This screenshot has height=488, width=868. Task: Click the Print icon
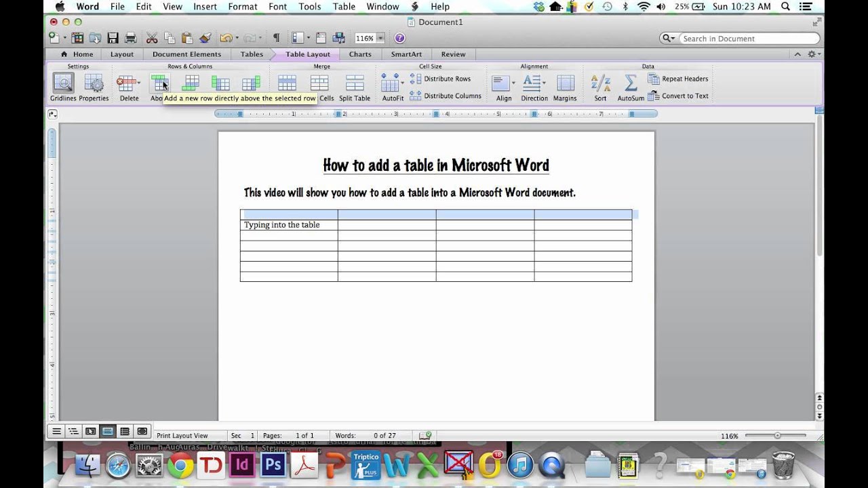tap(131, 38)
